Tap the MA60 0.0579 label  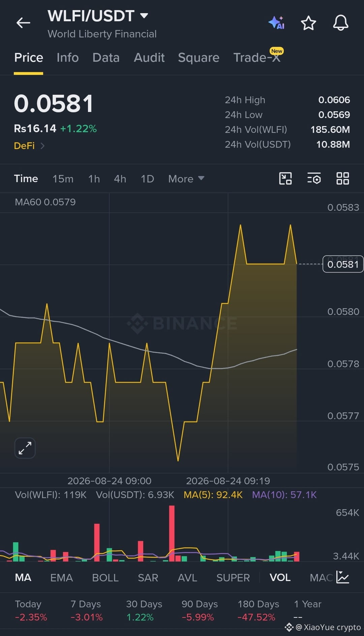tap(45, 202)
